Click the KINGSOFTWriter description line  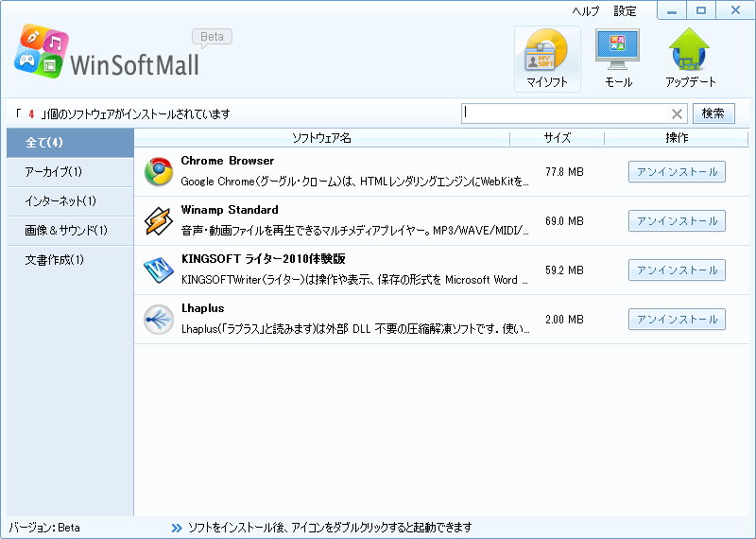tap(355, 280)
